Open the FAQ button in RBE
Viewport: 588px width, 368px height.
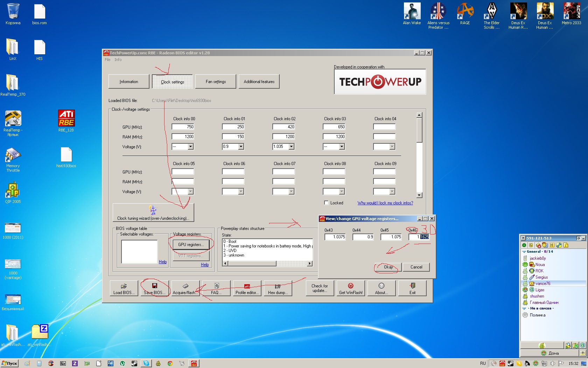[x=216, y=288]
